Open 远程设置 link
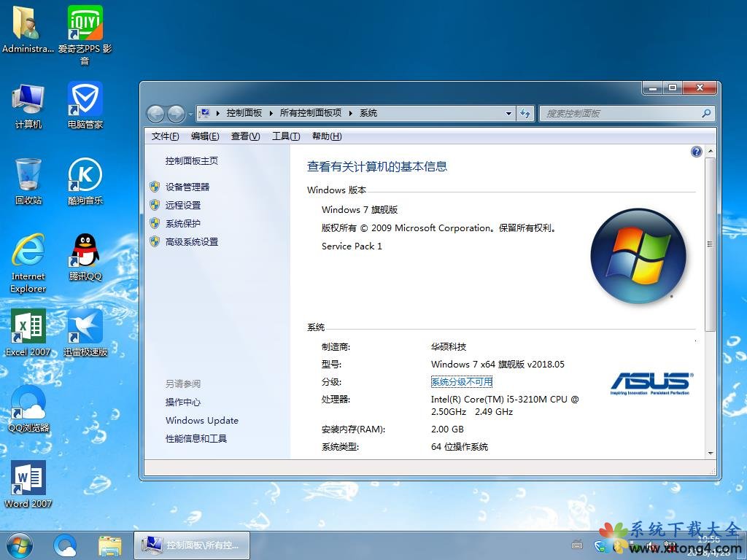Image resolution: width=747 pixels, height=560 pixels. 183,205
